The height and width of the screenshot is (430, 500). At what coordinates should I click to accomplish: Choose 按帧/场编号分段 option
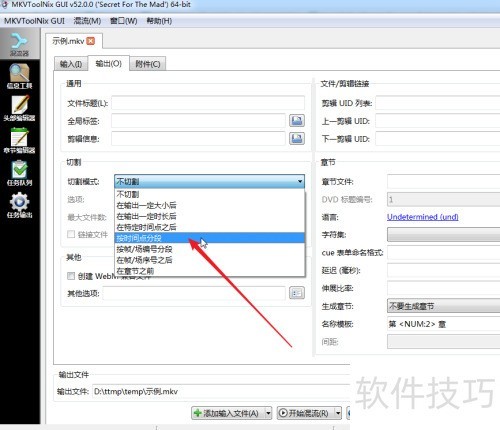[x=210, y=249]
